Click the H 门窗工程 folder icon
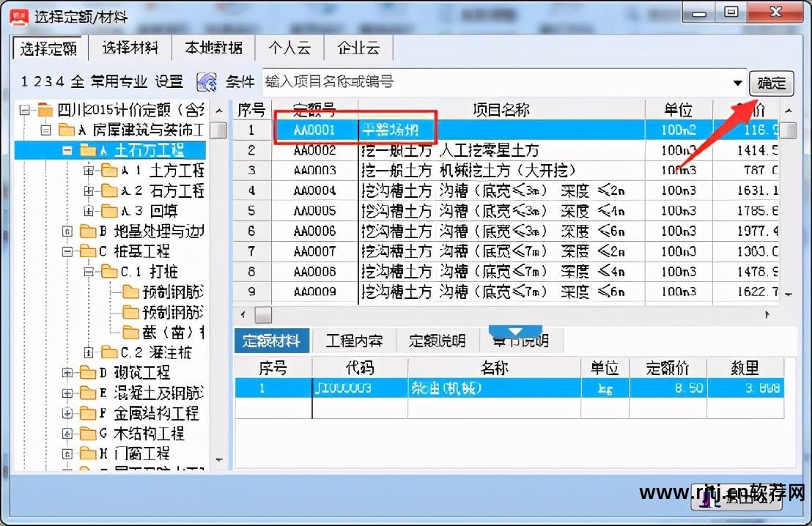 click(x=88, y=454)
